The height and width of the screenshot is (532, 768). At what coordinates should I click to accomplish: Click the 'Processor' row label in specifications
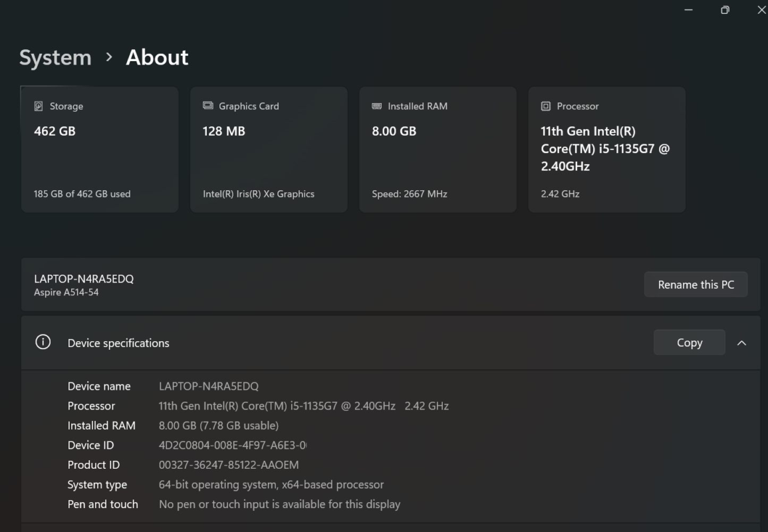91,406
